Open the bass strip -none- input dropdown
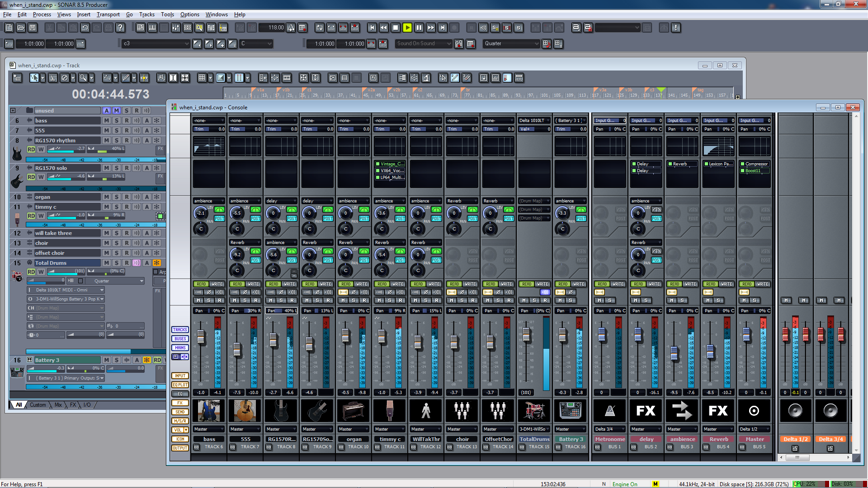The height and width of the screenshot is (488, 868). click(209, 121)
